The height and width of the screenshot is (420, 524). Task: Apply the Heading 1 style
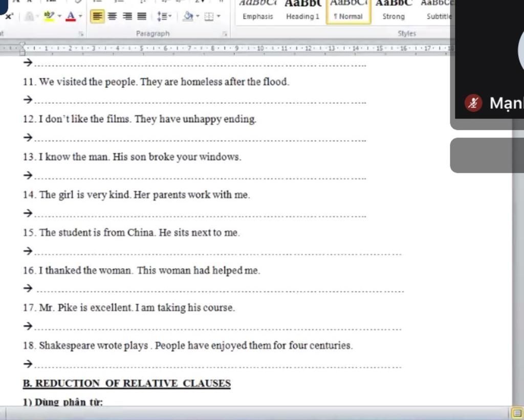[x=303, y=12]
